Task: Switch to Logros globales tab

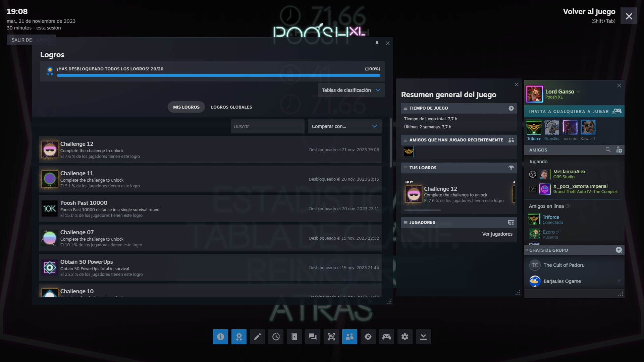Action: click(231, 107)
